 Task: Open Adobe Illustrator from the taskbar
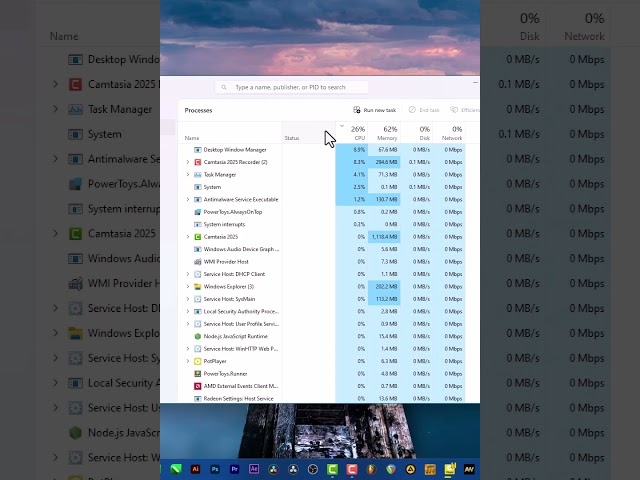pos(196,469)
